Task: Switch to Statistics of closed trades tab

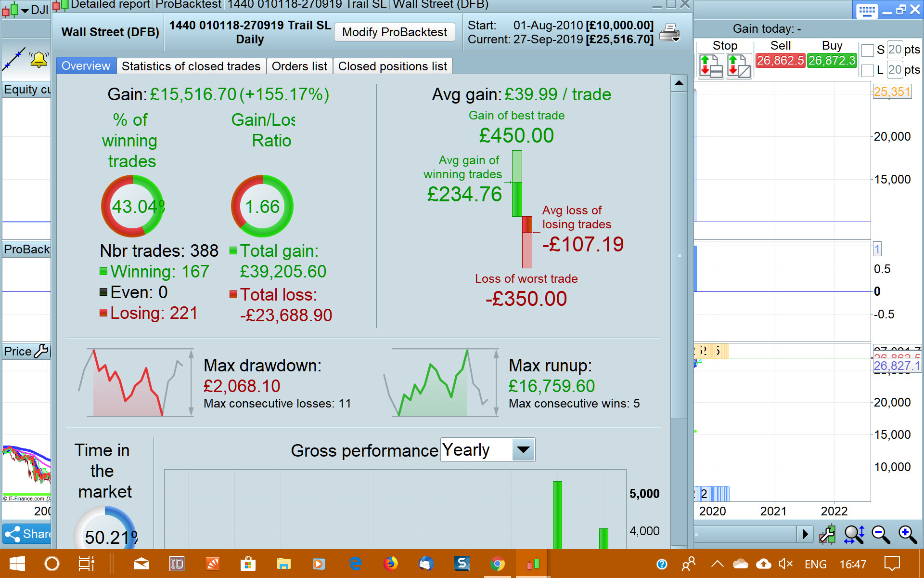Action: pos(191,66)
